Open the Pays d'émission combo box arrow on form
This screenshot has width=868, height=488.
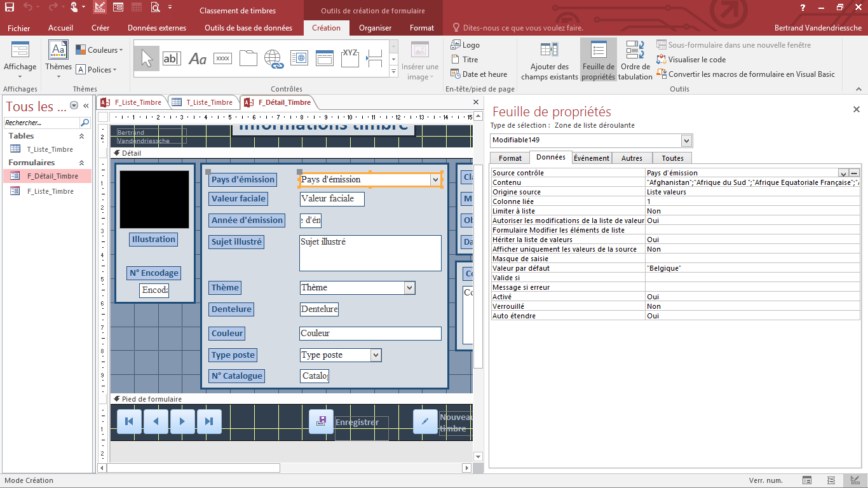[436, 180]
